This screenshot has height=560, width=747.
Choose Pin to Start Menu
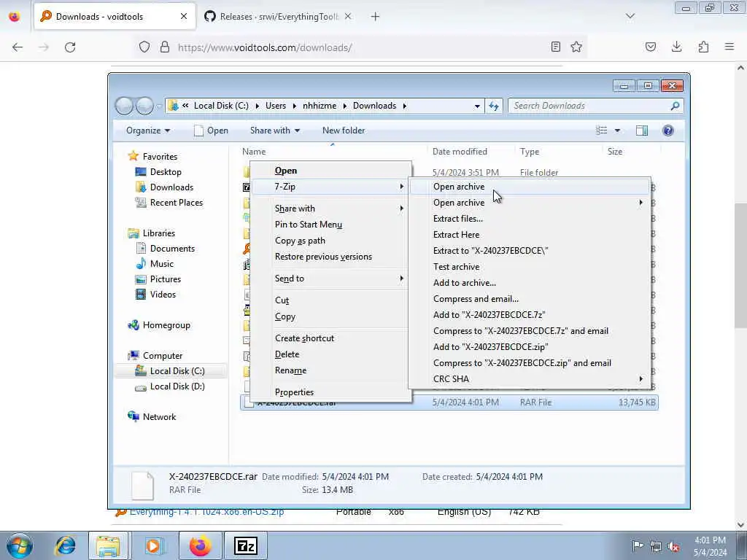330,225
